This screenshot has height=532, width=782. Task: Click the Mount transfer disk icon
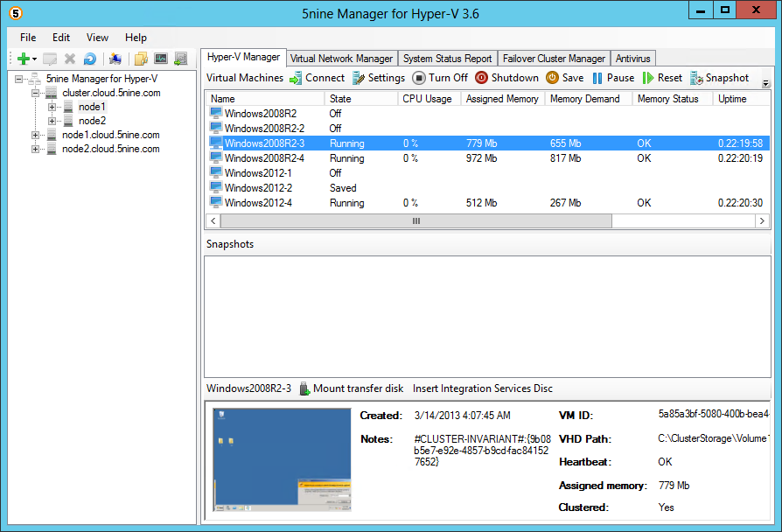(x=304, y=388)
